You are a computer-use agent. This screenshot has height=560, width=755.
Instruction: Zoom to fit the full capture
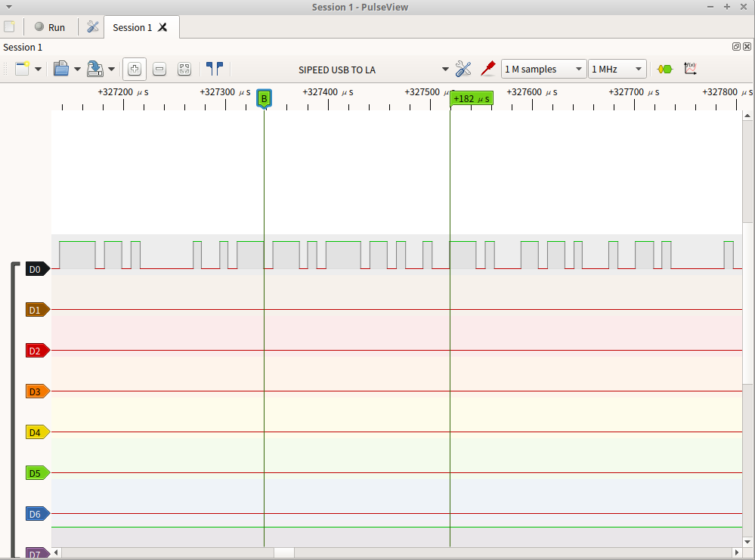pos(184,70)
